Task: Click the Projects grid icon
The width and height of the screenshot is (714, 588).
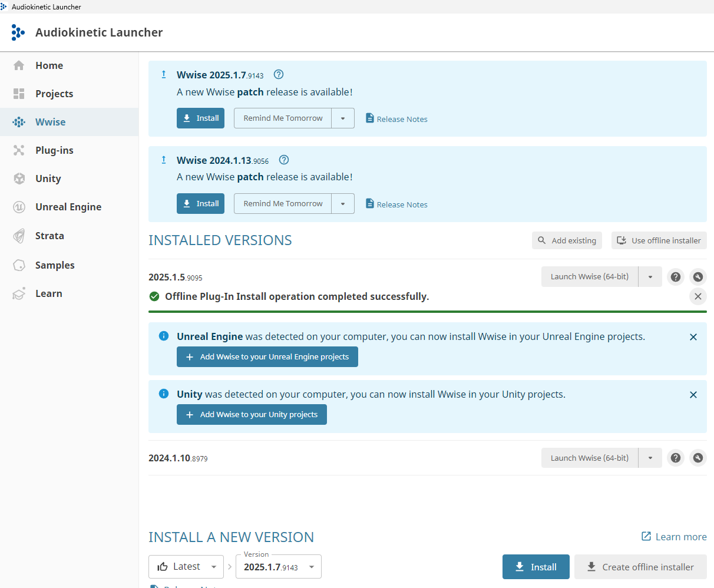Action: coord(19,94)
